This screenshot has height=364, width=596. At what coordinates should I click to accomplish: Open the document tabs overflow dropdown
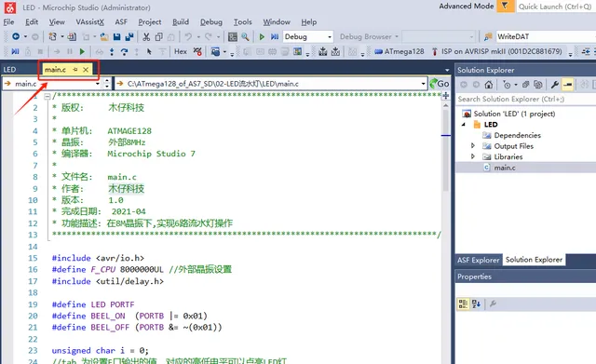click(447, 70)
